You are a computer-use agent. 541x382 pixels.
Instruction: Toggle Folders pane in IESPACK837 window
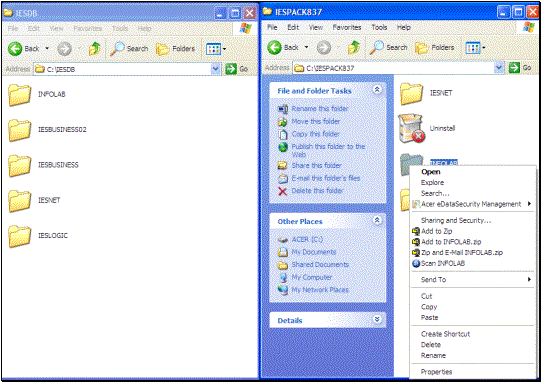(x=435, y=47)
